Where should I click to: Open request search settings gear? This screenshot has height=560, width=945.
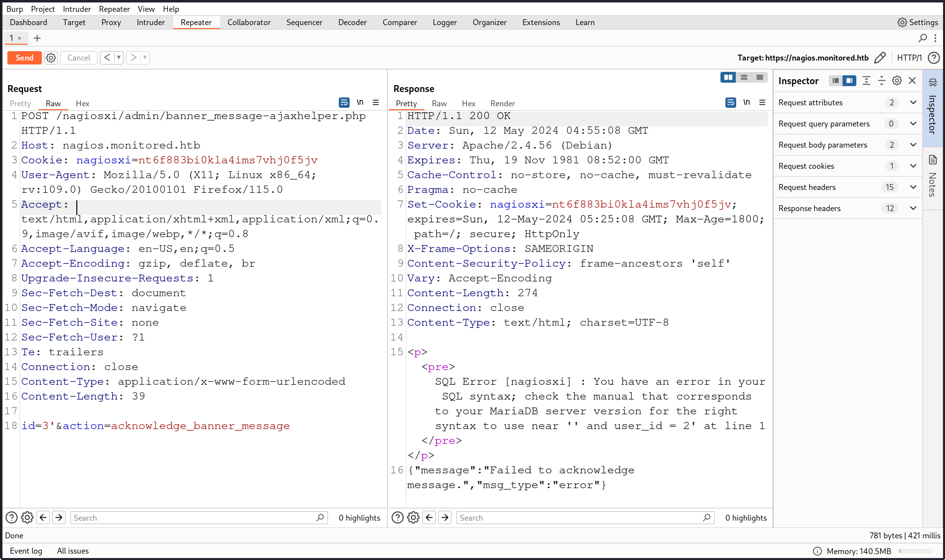coord(28,518)
